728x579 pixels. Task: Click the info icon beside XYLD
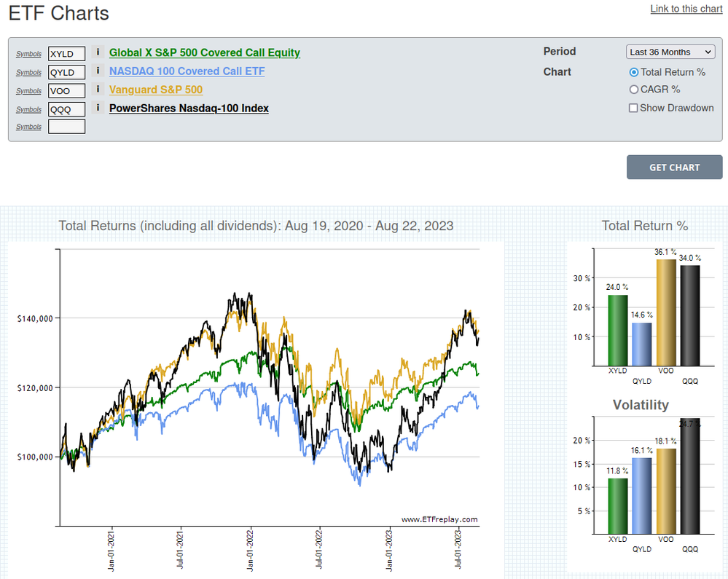(x=98, y=52)
